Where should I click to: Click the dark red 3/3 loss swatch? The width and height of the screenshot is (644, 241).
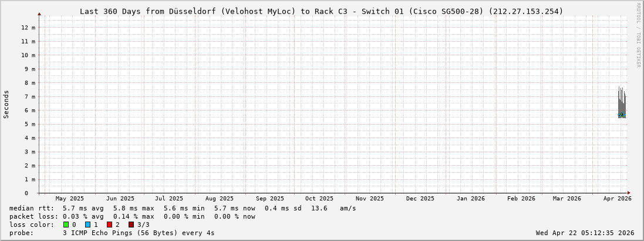pyautogui.click(x=131, y=225)
